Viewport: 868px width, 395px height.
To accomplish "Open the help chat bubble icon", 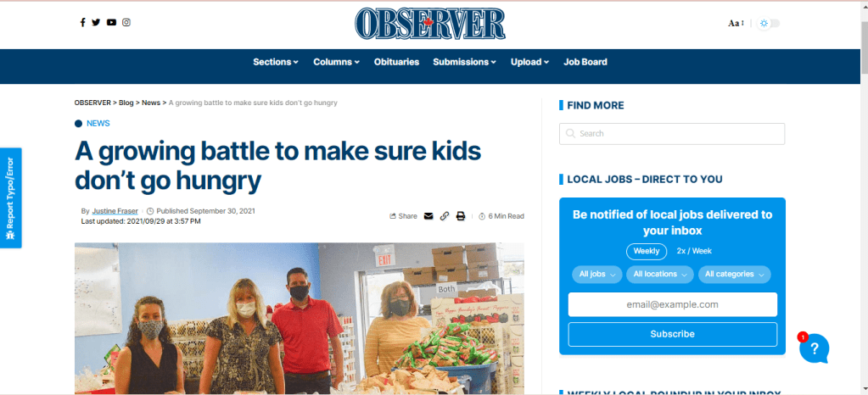I will tap(815, 348).
